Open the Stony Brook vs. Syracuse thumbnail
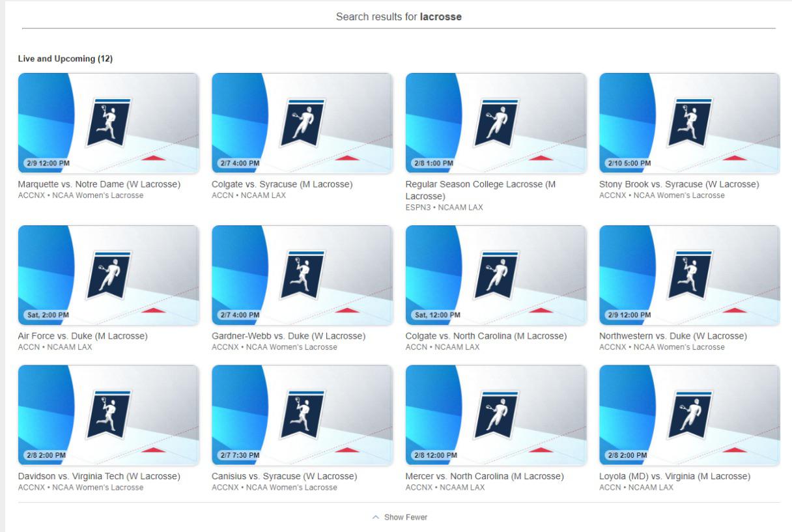Image resolution: width=792 pixels, height=532 pixels. 689,123
